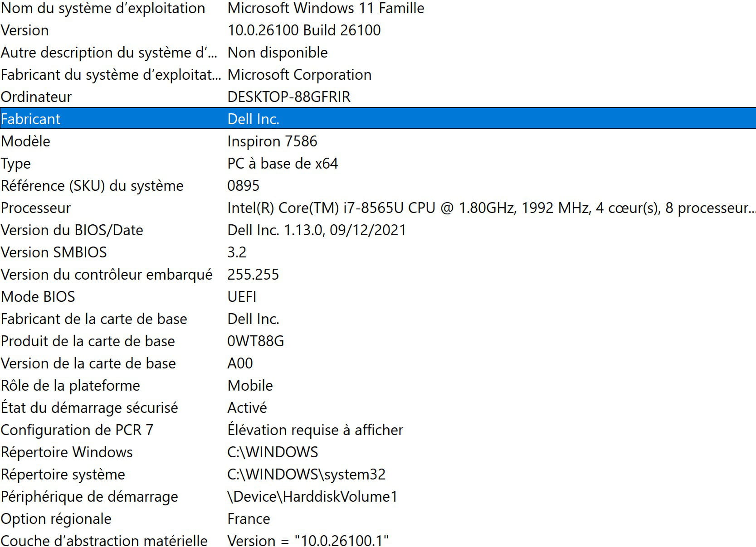
Task: Select the Fabricant row showing Dell Inc.
Action: click(253, 119)
